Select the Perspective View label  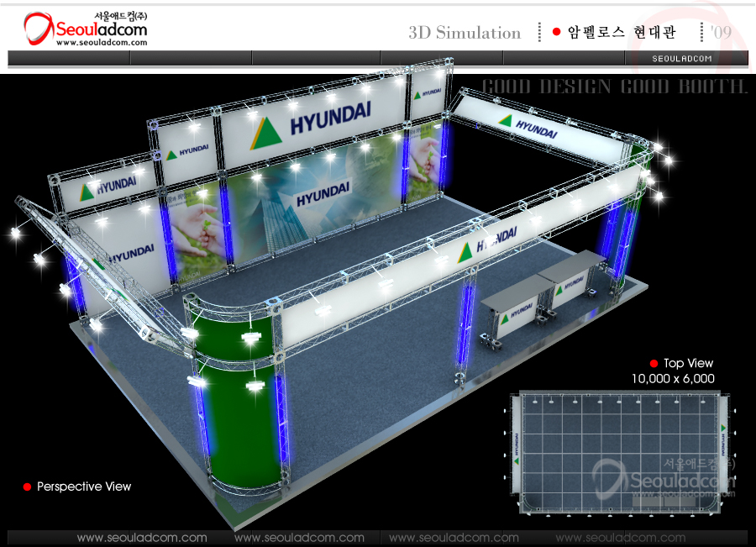84,487
